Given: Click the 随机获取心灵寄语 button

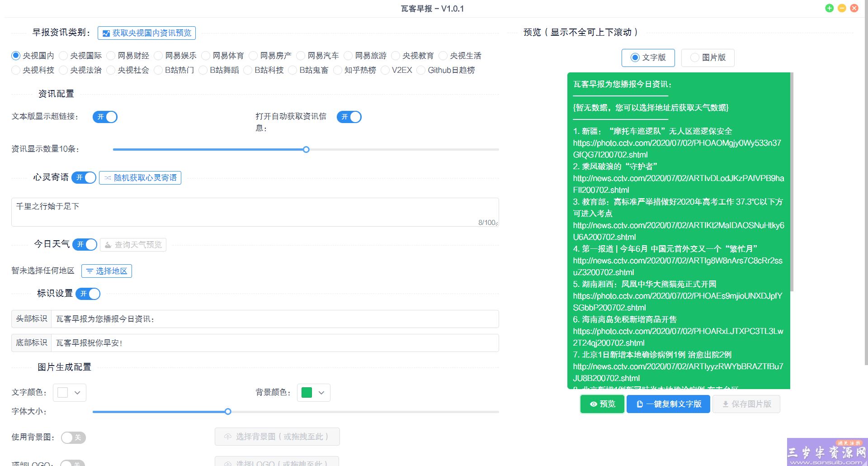Looking at the screenshot, I should click(140, 178).
